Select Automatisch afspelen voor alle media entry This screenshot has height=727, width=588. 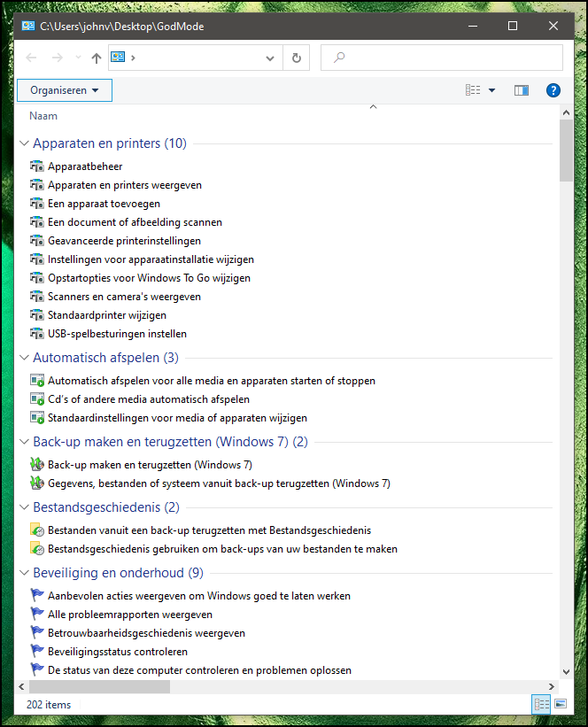212,381
